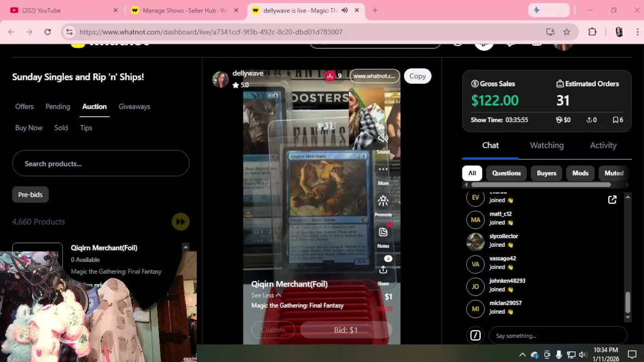This screenshot has height=362, width=644.
Task: Click the red viewer count icon
Action: click(x=330, y=76)
